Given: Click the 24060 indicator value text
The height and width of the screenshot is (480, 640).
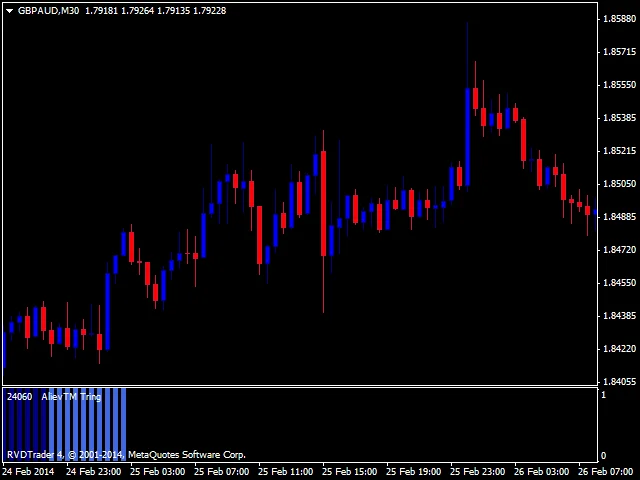Looking at the screenshot, I should pyautogui.click(x=19, y=397).
